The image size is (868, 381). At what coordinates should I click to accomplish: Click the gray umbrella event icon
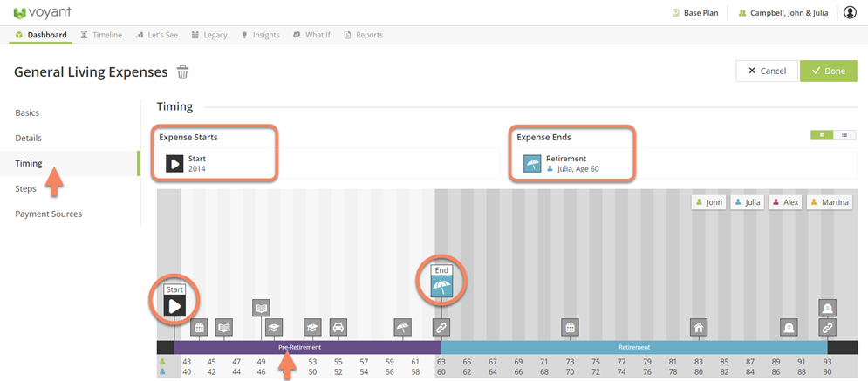click(402, 328)
